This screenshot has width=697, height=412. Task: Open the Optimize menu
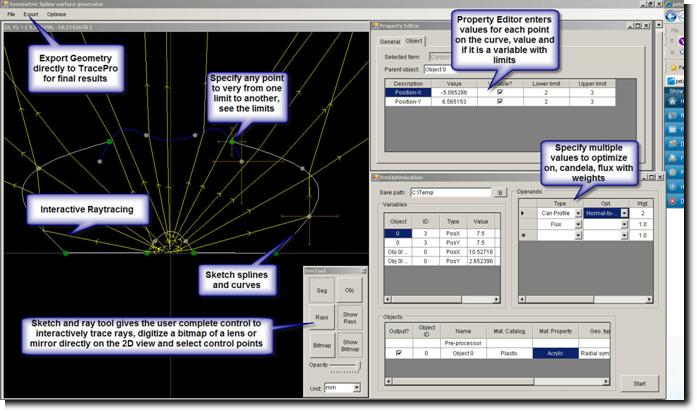click(57, 15)
